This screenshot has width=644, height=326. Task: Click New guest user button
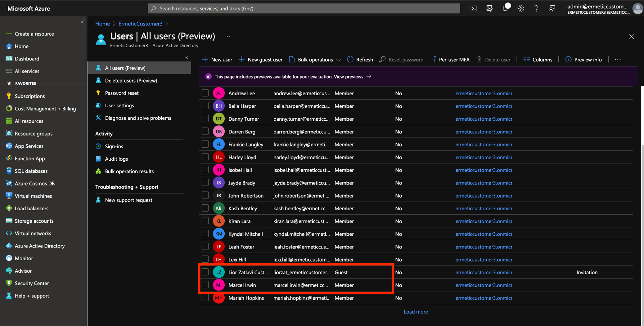tap(261, 60)
